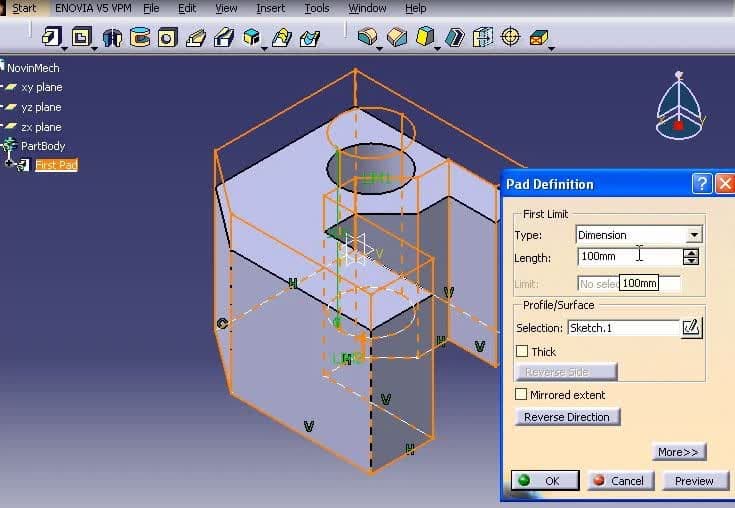Select zx plane in the tree

[x=41, y=127]
